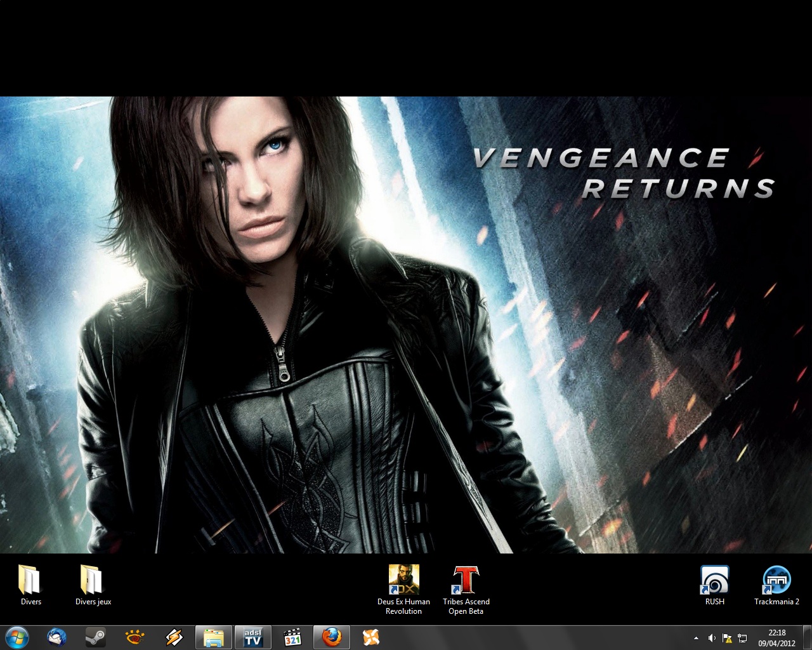The width and height of the screenshot is (812, 650).
Task: Open Action Center flag warning icon
Action: pyautogui.click(x=727, y=638)
